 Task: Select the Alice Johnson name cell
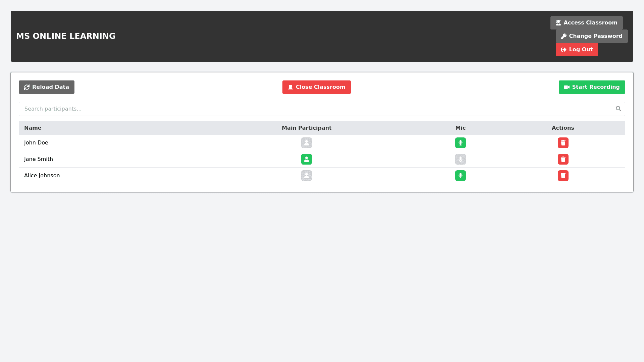click(42, 176)
